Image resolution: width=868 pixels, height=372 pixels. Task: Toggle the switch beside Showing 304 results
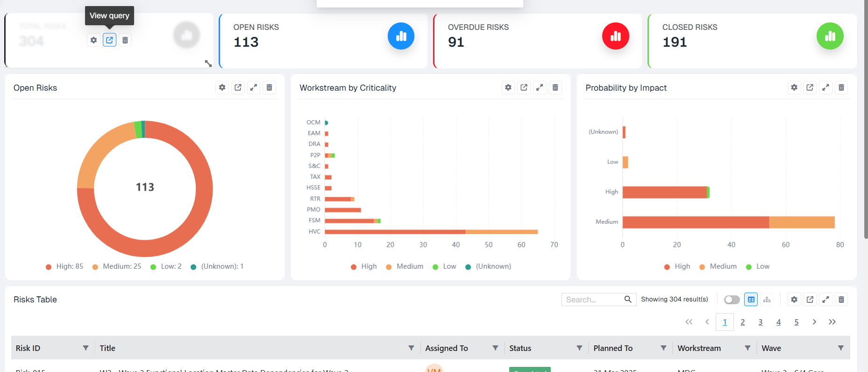732,300
